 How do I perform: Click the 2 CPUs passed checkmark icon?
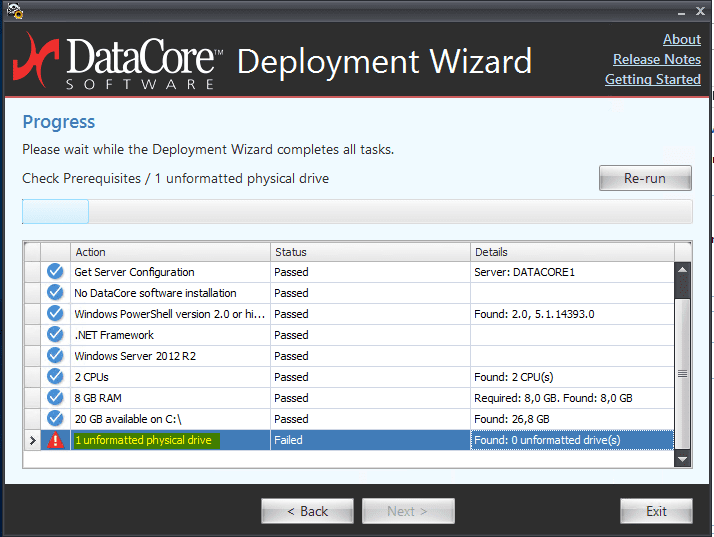[55, 376]
